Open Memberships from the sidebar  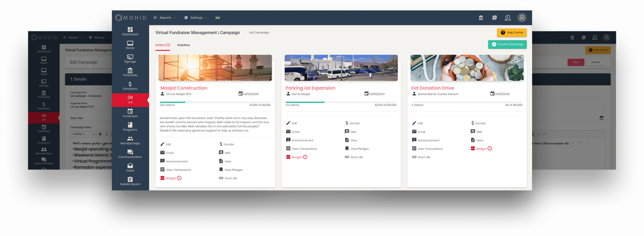[x=130, y=140]
